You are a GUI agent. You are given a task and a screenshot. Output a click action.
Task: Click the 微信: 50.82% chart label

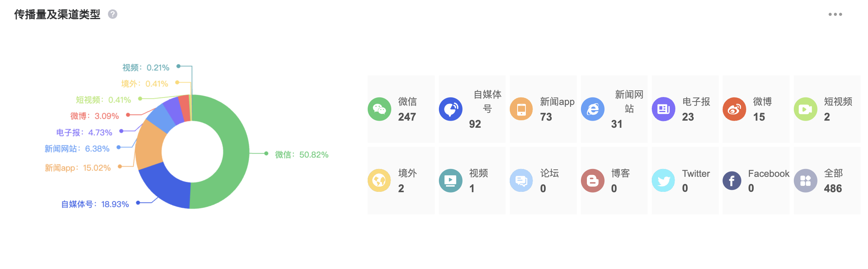click(x=302, y=155)
